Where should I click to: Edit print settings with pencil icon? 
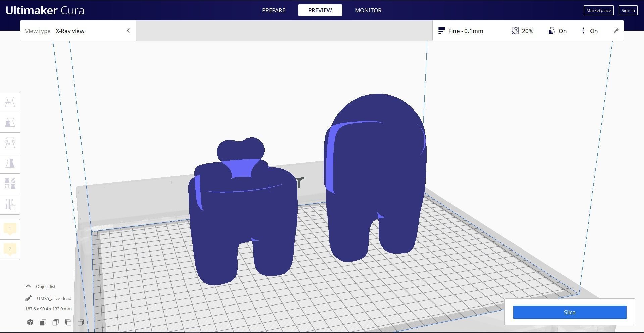click(616, 31)
